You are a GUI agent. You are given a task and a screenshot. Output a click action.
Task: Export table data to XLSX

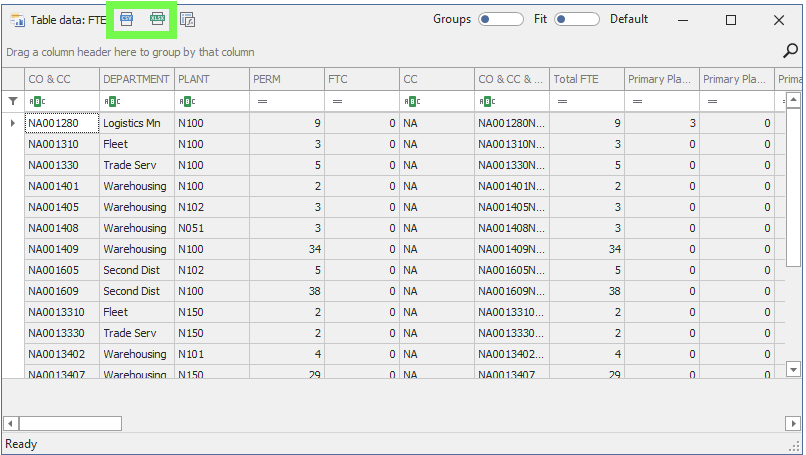(x=157, y=19)
